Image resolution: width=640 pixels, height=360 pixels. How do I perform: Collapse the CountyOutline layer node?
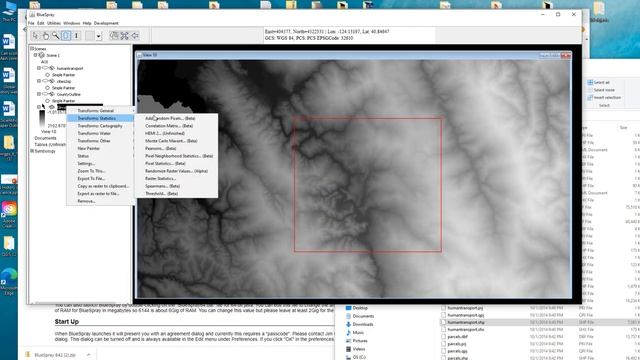tap(39, 94)
